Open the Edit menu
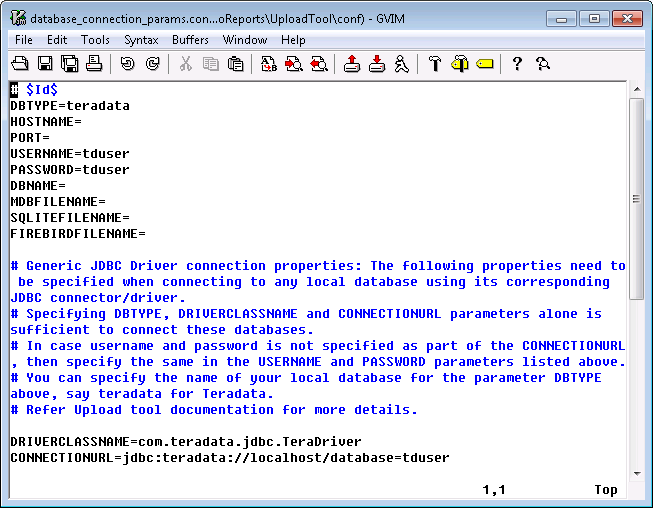Viewport: 653px width, 508px height. 57,40
